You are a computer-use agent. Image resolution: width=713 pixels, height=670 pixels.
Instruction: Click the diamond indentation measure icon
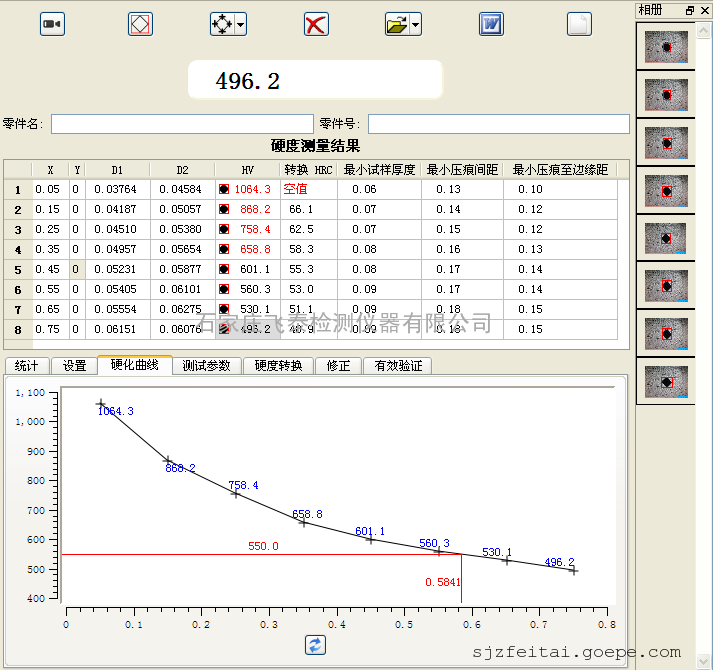pyautogui.click(x=140, y=24)
